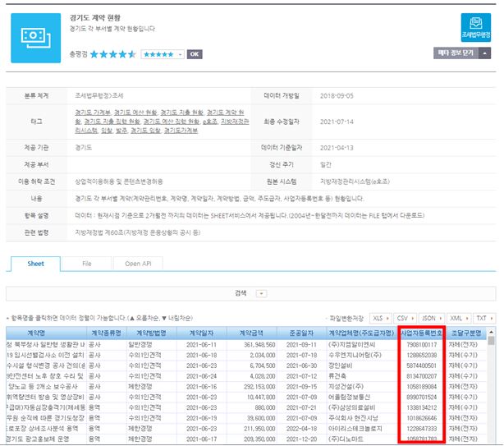Open the 경기도 지출 현황 tag link
This screenshot has height=446, width=504.
coord(181,113)
